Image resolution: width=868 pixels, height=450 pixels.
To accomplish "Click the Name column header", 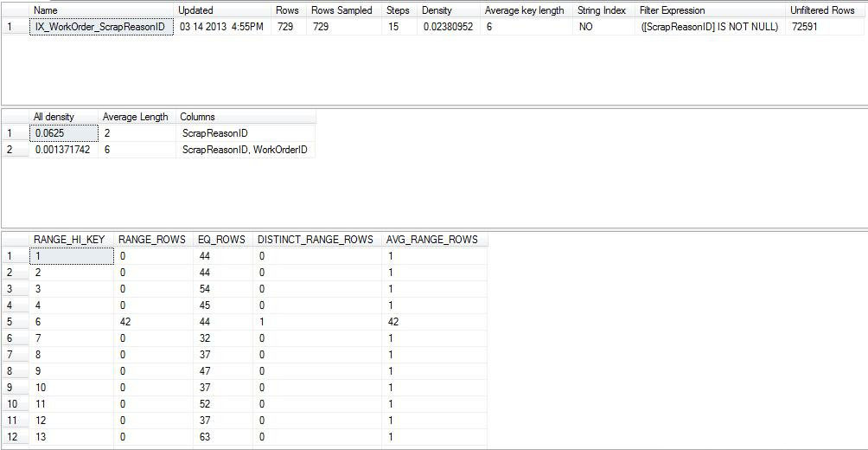I will (101, 10).
